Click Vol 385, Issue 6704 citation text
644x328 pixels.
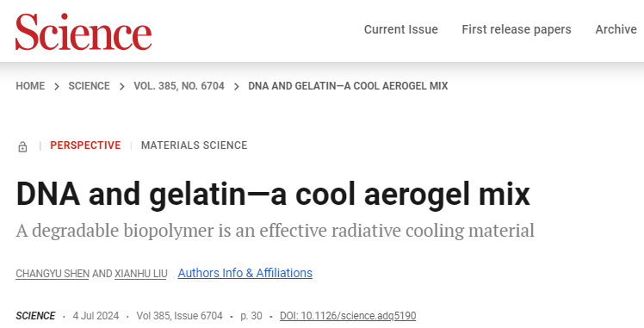(179, 316)
